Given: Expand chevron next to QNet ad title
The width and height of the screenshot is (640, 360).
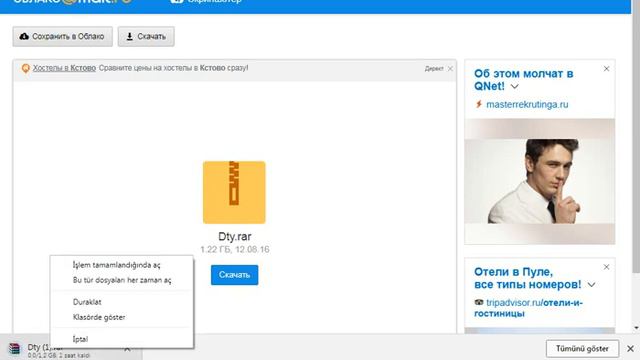Looking at the screenshot, I should pyautogui.click(x=515, y=87).
